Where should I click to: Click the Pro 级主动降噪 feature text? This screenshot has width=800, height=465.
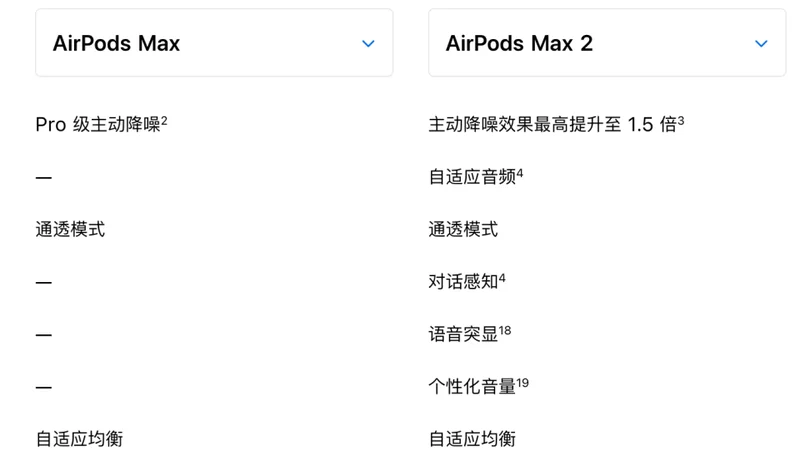pyautogui.click(x=97, y=125)
